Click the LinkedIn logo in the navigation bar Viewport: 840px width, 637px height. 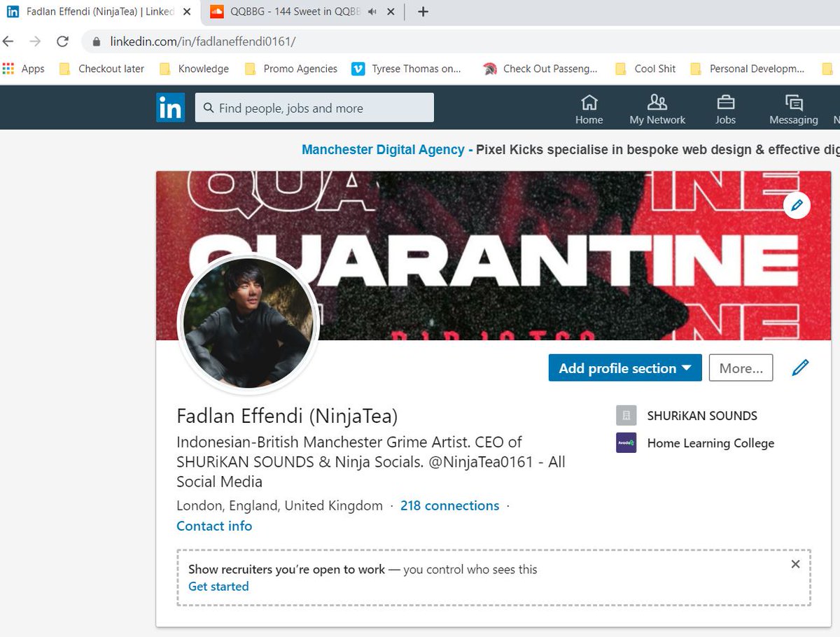point(170,108)
